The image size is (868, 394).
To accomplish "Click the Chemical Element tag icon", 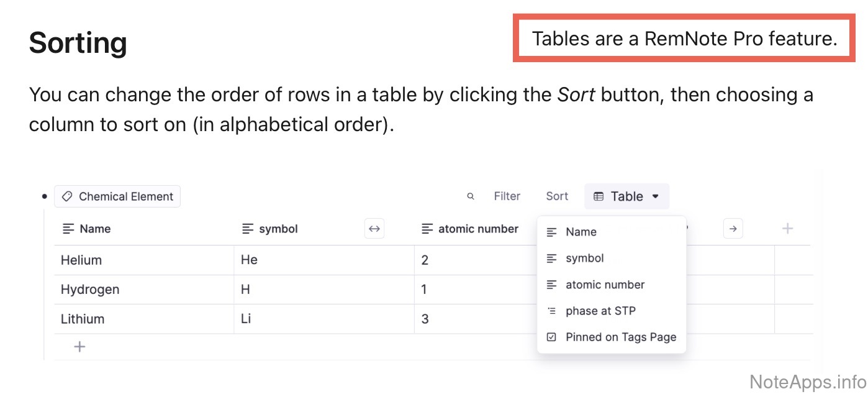I will [67, 196].
